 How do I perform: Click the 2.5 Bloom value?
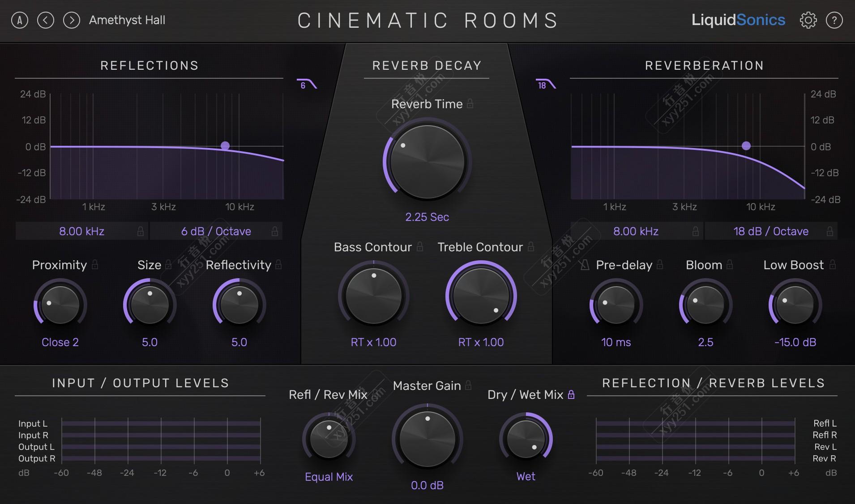click(705, 342)
